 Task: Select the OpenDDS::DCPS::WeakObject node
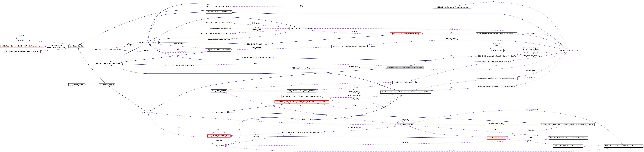219,50
